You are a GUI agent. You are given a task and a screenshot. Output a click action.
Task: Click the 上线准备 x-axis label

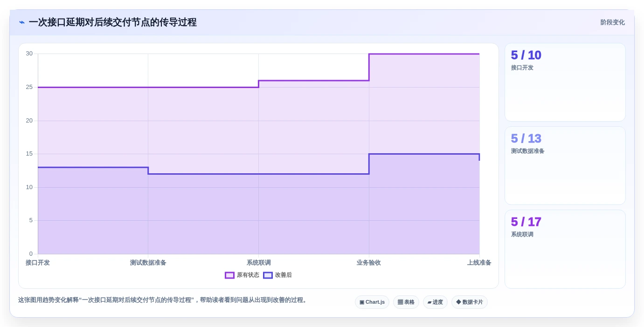click(479, 263)
